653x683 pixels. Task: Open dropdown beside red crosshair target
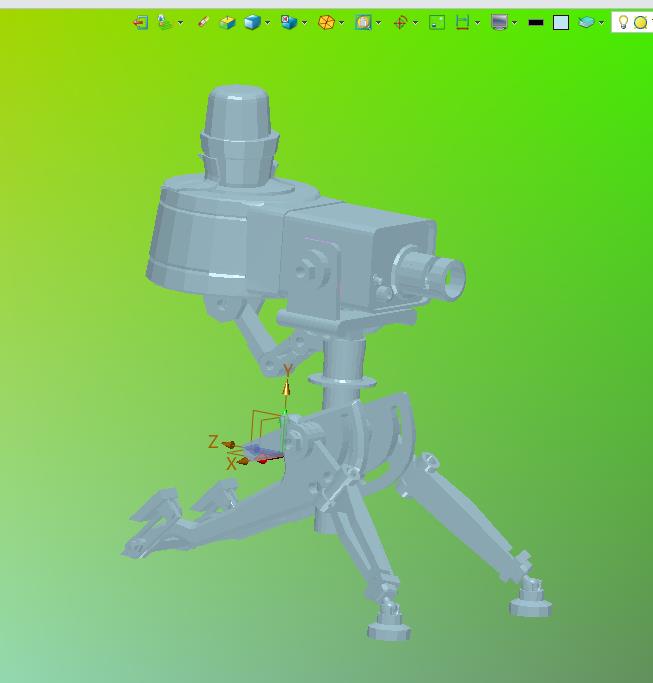pyautogui.click(x=415, y=22)
